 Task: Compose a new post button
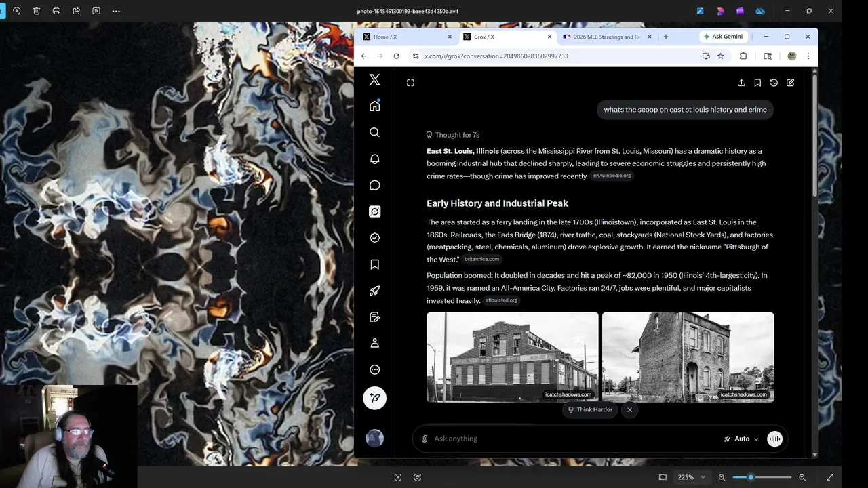pyautogui.click(x=374, y=398)
